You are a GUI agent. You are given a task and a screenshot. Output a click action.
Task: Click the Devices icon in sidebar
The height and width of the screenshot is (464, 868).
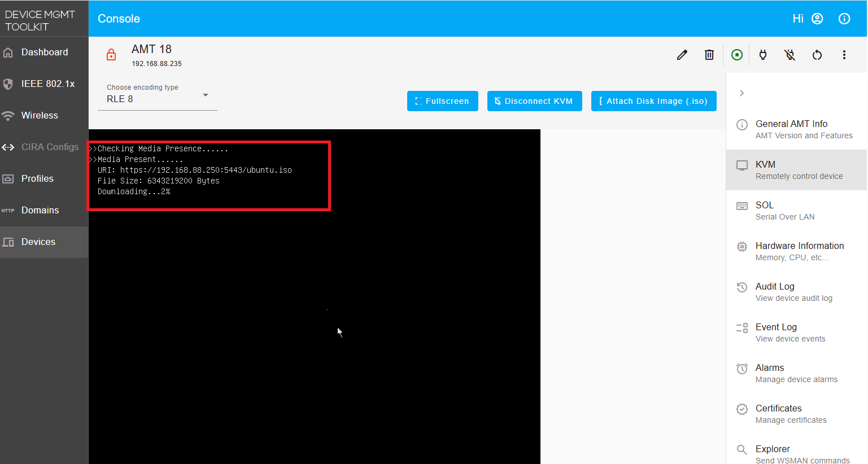tap(8, 242)
